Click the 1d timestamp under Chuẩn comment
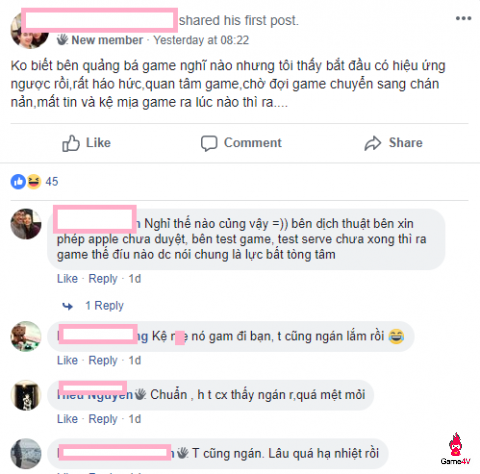Image resolution: width=480 pixels, height=474 pixels. [135, 419]
